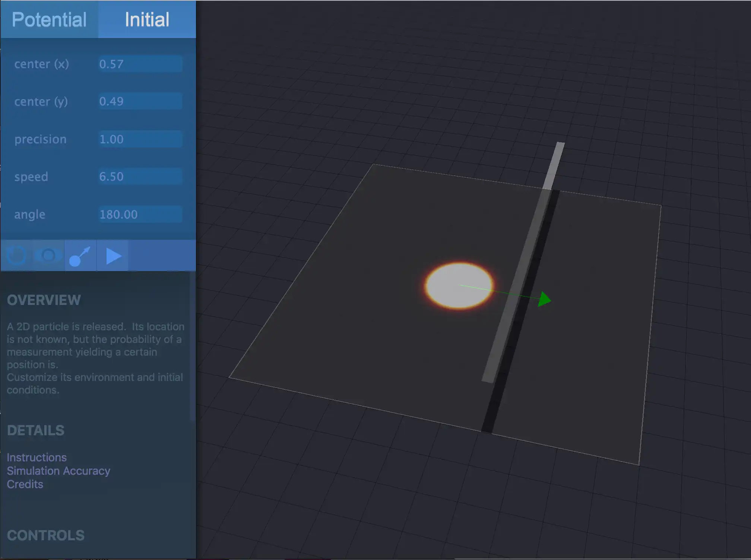Click the Simulation Accuracy link
Screen dimensions: 751x560
click(58, 470)
